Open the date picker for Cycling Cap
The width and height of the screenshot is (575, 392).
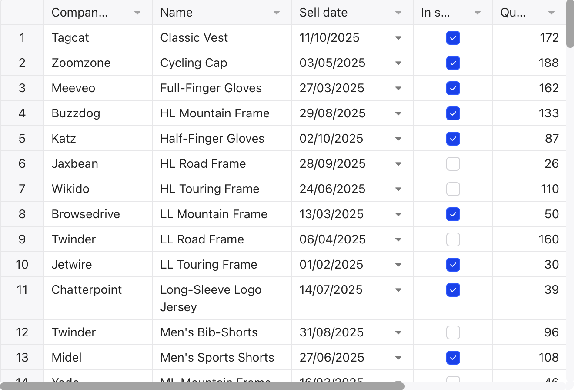pos(398,63)
